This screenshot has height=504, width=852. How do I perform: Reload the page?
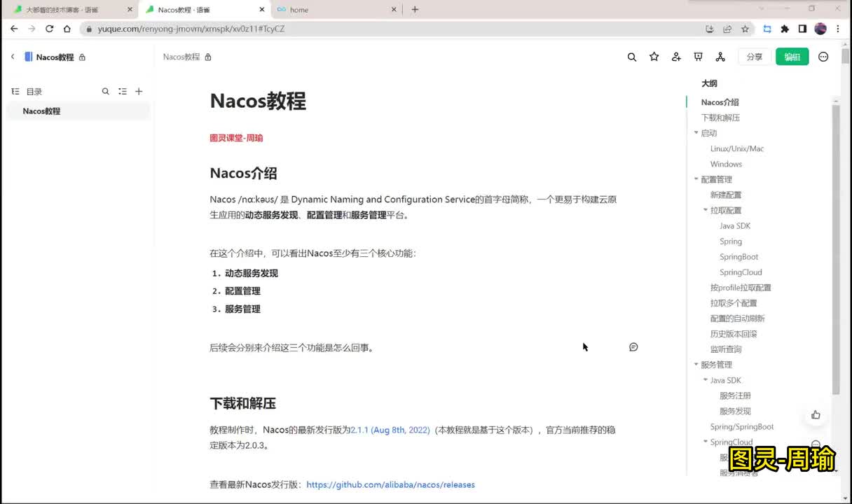(x=49, y=29)
